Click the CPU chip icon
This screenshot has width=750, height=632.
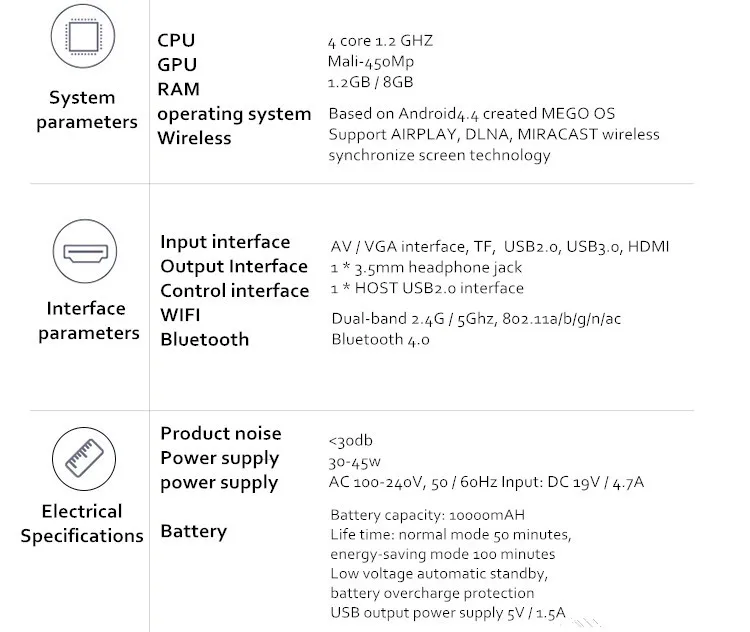(83, 36)
